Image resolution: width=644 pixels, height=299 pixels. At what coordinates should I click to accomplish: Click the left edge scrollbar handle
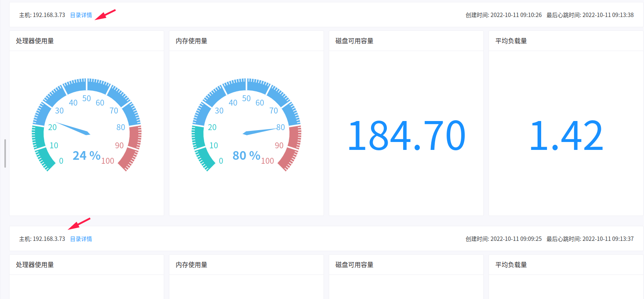(x=5, y=153)
